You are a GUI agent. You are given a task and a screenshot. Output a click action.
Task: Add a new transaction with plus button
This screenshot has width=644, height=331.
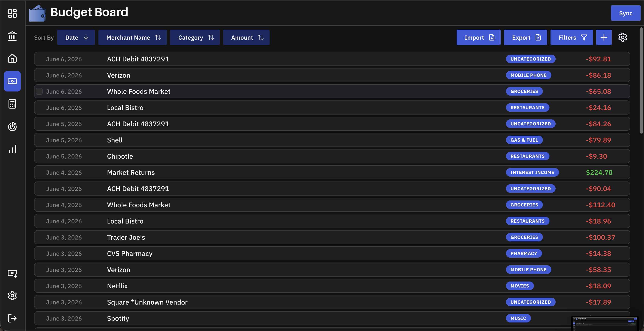click(604, 37)
